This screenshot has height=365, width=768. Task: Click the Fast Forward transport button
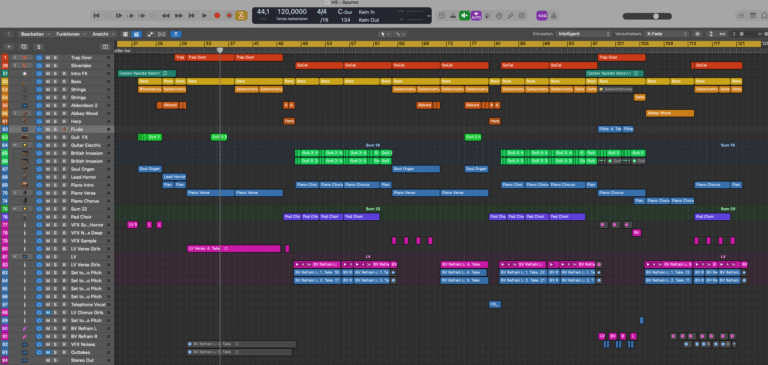[178, 16]
